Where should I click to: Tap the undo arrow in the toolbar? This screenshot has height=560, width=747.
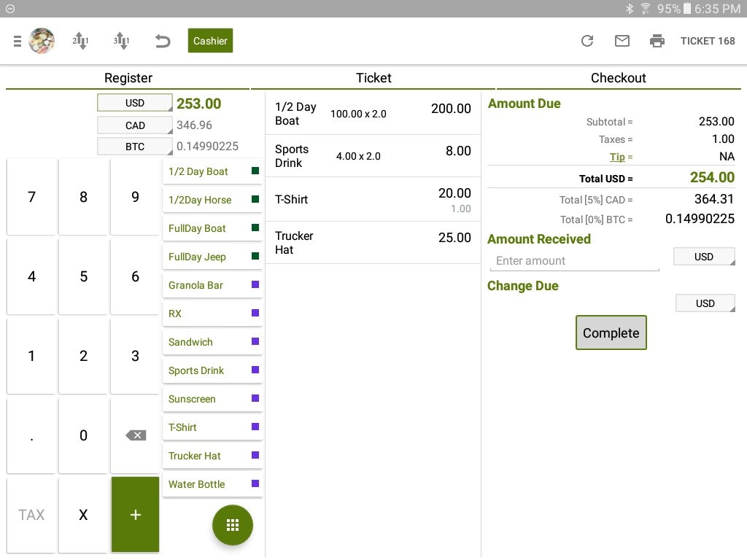point(162,41)
